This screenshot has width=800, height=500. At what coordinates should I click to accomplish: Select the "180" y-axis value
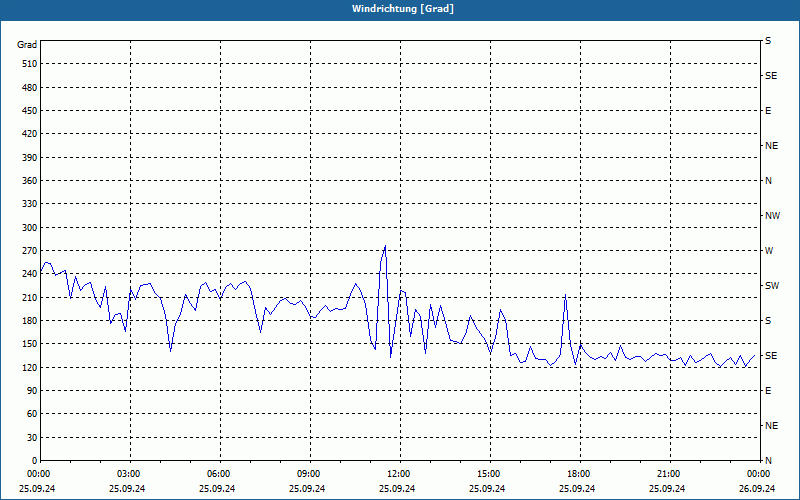(30, 321)
